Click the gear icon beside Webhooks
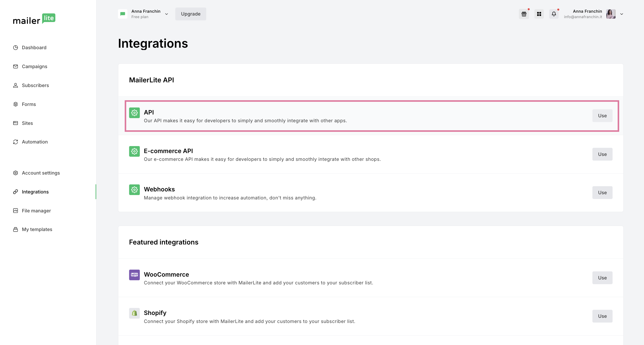Viewport: 644px width, 345px height. pyautogui.click(x=134, y=190)
